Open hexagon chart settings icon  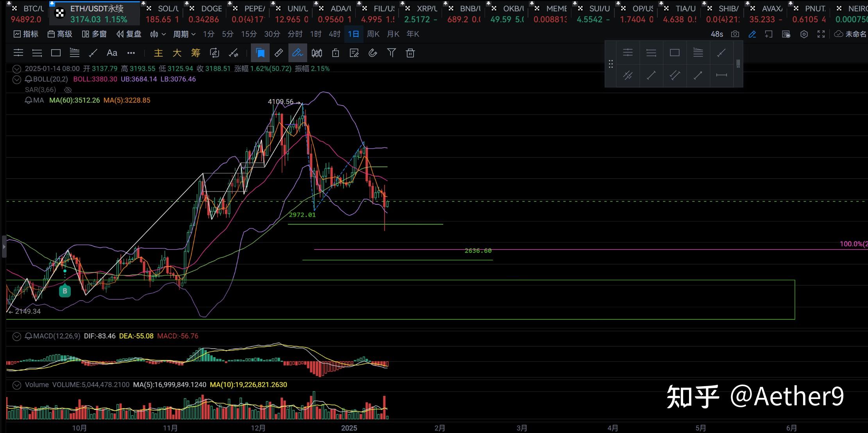coord(804,34)
